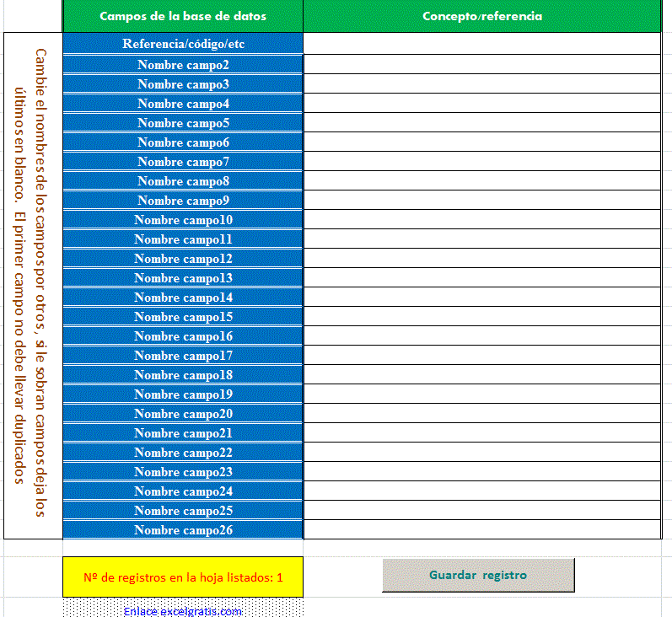The height and width of the screenshot is (617, 672).
Task: Select the Nombre campo15 label cell
Action: click(x=183, y=316)
